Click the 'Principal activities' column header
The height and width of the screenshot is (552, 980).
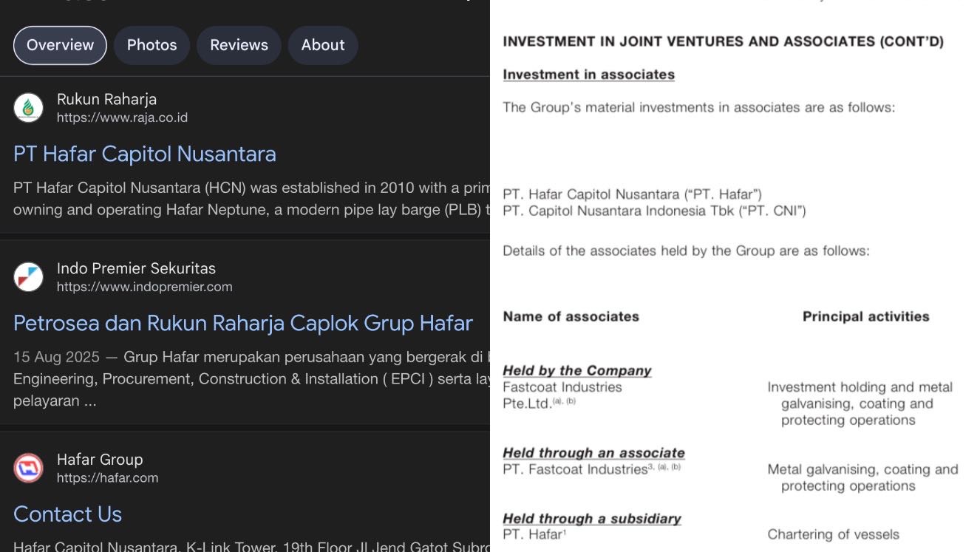[x=865, y=316]
